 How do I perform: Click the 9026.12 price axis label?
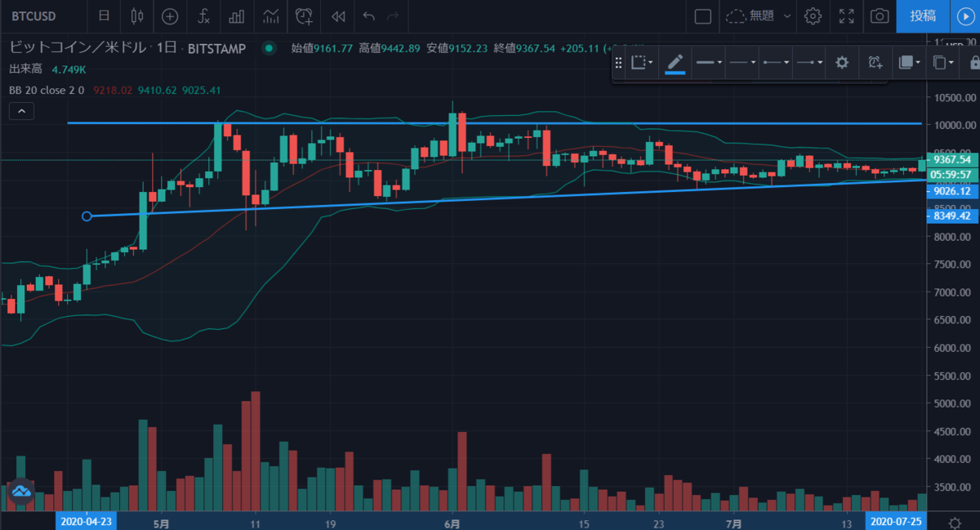pyautogui.click(x=952, y=190)
